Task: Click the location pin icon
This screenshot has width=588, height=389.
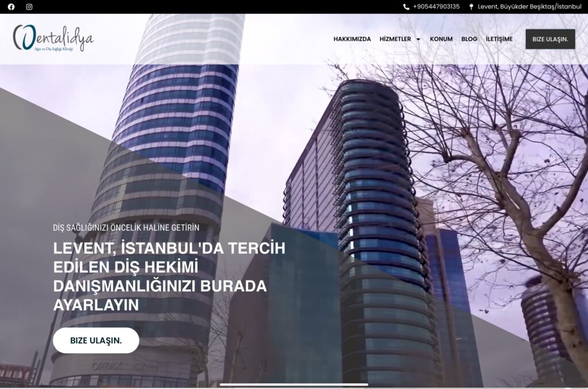Action: 471,7
